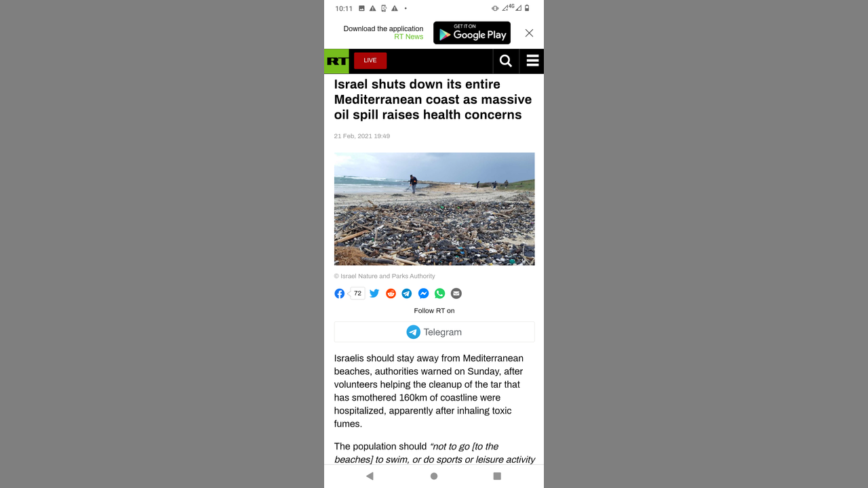Tap the Get it on Google Play badge
Screen dimensions: 868x488
(x=472, y=33)
